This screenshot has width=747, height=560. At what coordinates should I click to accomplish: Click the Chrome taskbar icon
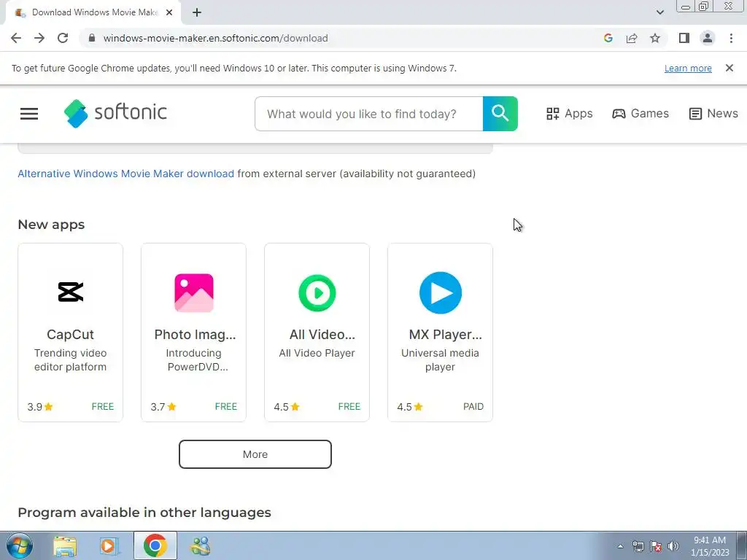(155, 545)
